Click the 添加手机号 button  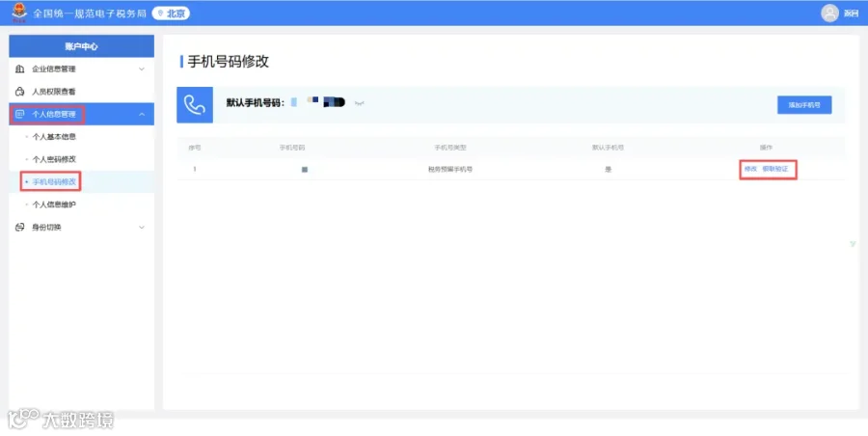click(x=804, y=105)
